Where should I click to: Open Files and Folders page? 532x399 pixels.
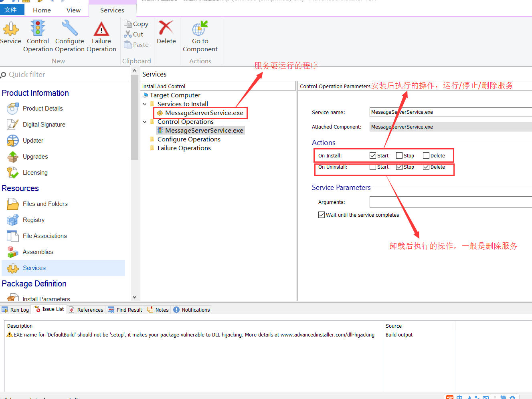click(x=45, y=204)
